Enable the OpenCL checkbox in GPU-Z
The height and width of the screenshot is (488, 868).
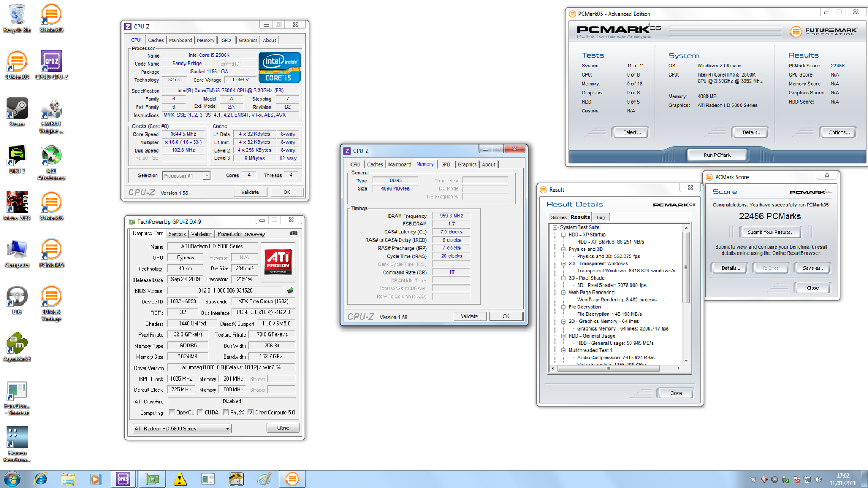(x=172, y=413)
